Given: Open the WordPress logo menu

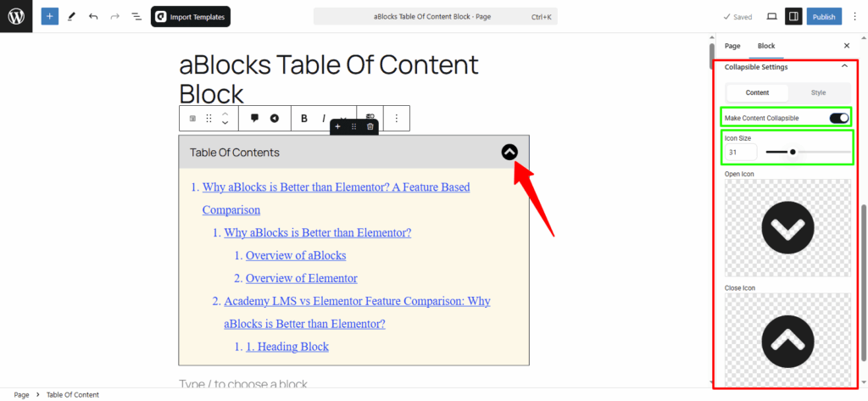Looking at the screenshot, I should coord(16,17).
